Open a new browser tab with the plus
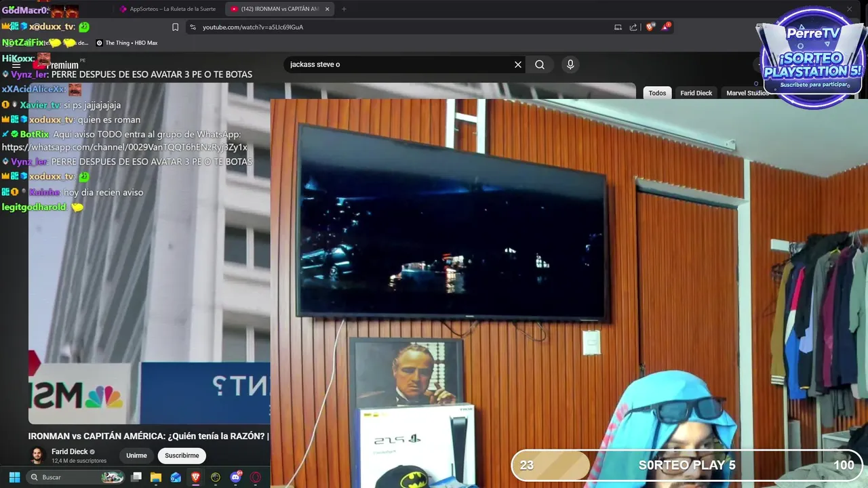The height and width of the screenshot is (488, 868). [x=344, y=9]
